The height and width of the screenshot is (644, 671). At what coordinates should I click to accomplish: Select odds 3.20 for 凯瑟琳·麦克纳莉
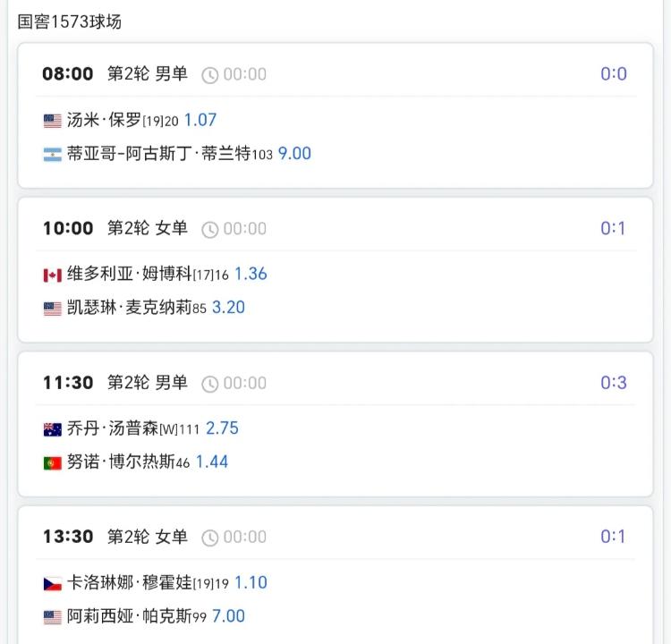pos(228,307)
